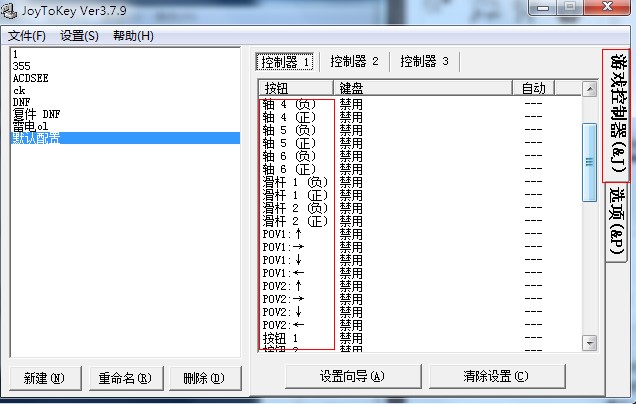The width and height of the screenshot is (636, 404).
Task: Click 禁用 value in 按钮 1 row
Action: pos(351,338)
